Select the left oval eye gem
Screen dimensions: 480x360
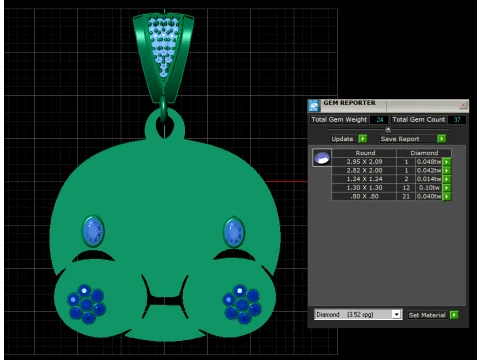pyautogui.click(x=93, y=231)
